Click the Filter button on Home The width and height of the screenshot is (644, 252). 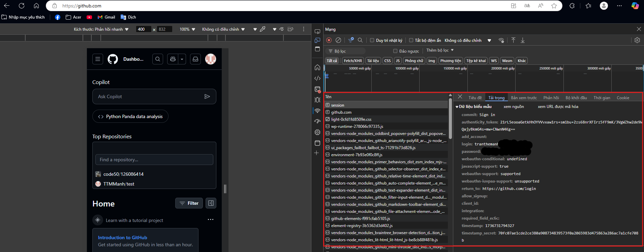[189, 203]
